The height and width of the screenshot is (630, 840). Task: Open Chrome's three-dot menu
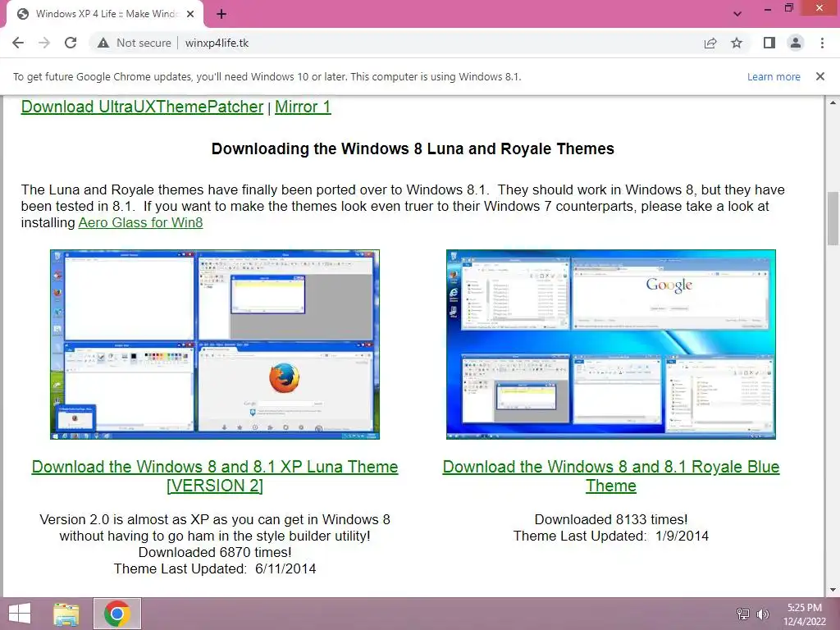coord(822,43)
